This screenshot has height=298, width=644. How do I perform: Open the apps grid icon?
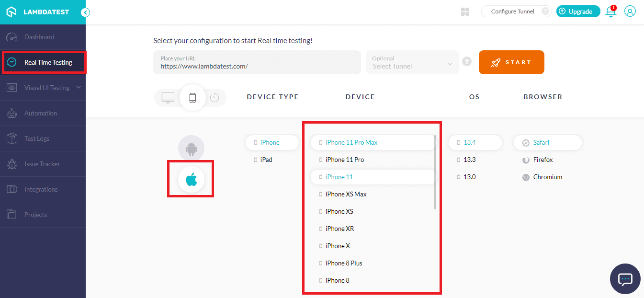pyautogui.click(x=465, y=11)
